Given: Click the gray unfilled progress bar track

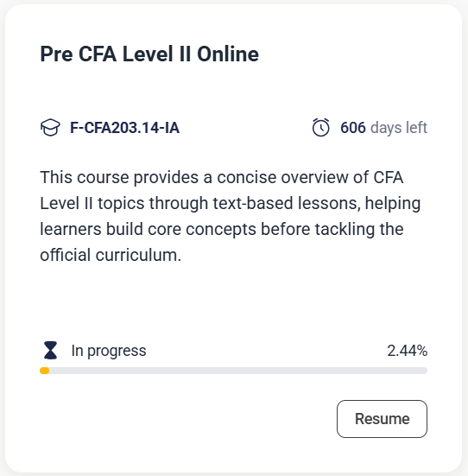Looking at the screenshot, I should (238, 371).
